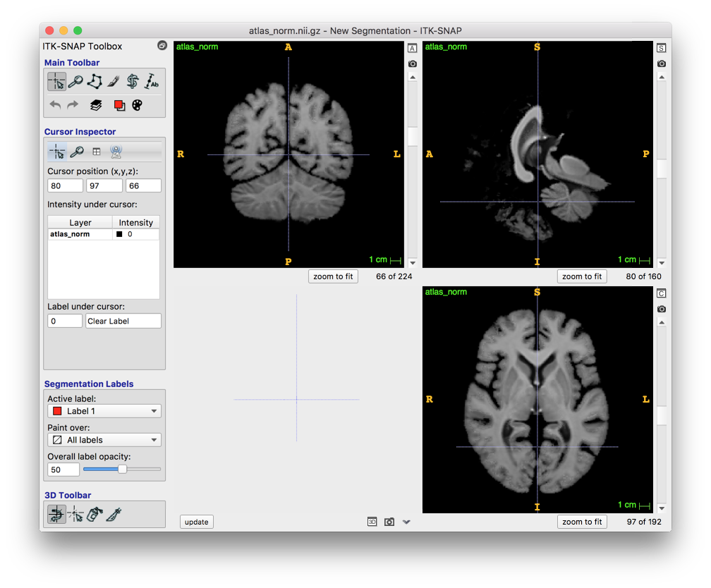Take a snapshot of the axial view
711x588 pixels.
point(412,63)
